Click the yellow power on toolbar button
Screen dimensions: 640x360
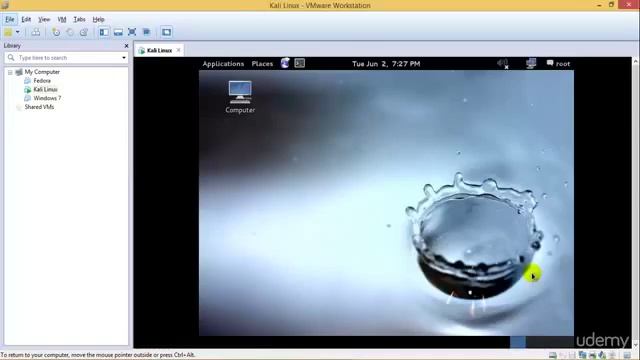[8, 32]
